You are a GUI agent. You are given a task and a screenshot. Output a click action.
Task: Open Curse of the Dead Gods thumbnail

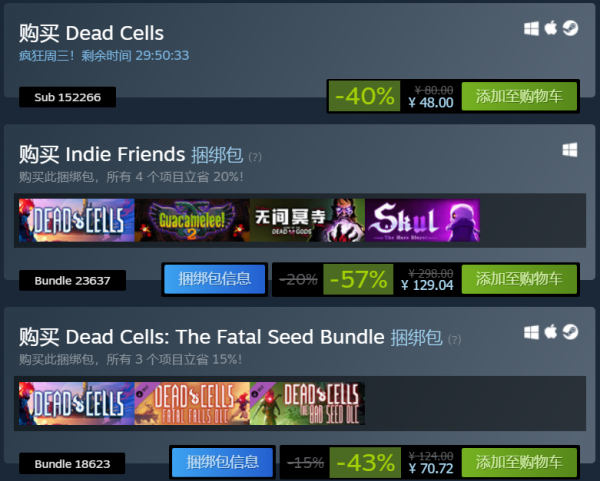[306, 221]
